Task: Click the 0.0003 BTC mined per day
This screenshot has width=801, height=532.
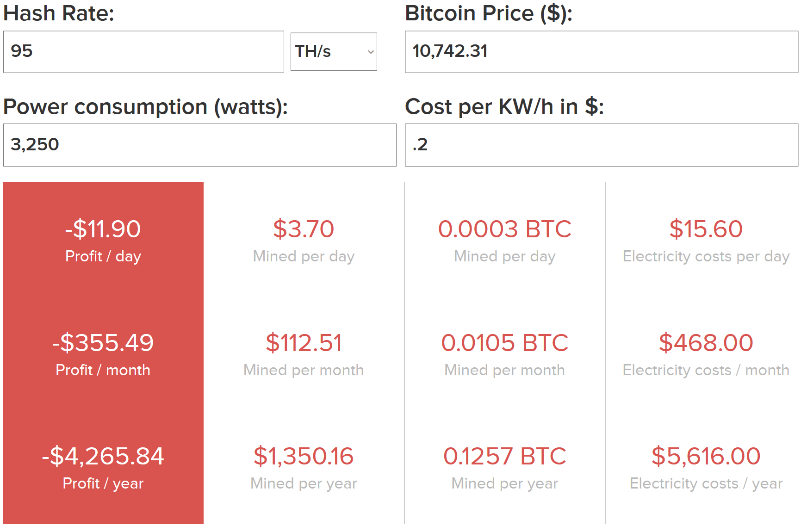Action: 505,229
